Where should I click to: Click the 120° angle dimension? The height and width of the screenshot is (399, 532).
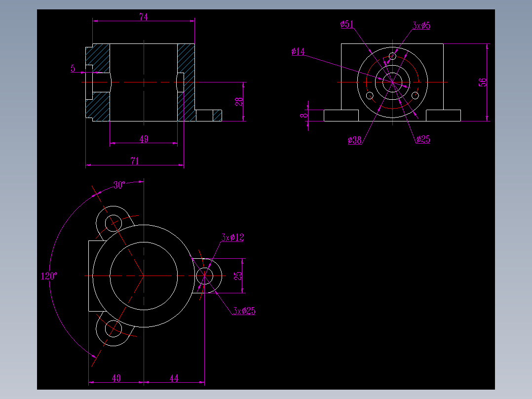(x=49, y=276)
